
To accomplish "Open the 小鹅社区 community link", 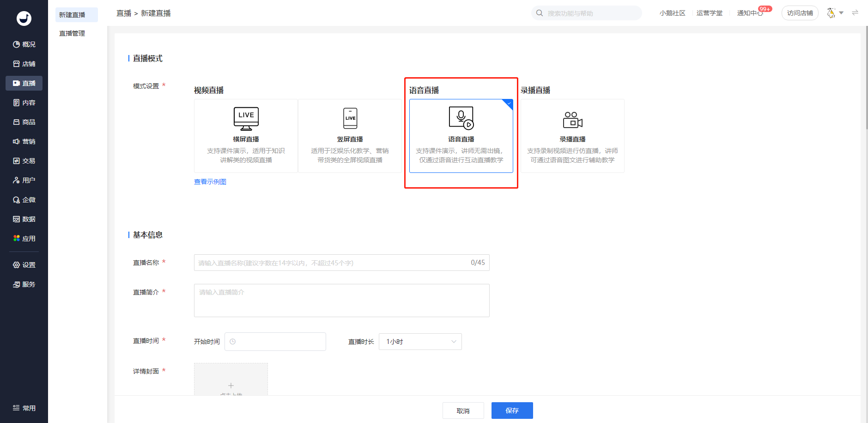I will pos(672,13).
